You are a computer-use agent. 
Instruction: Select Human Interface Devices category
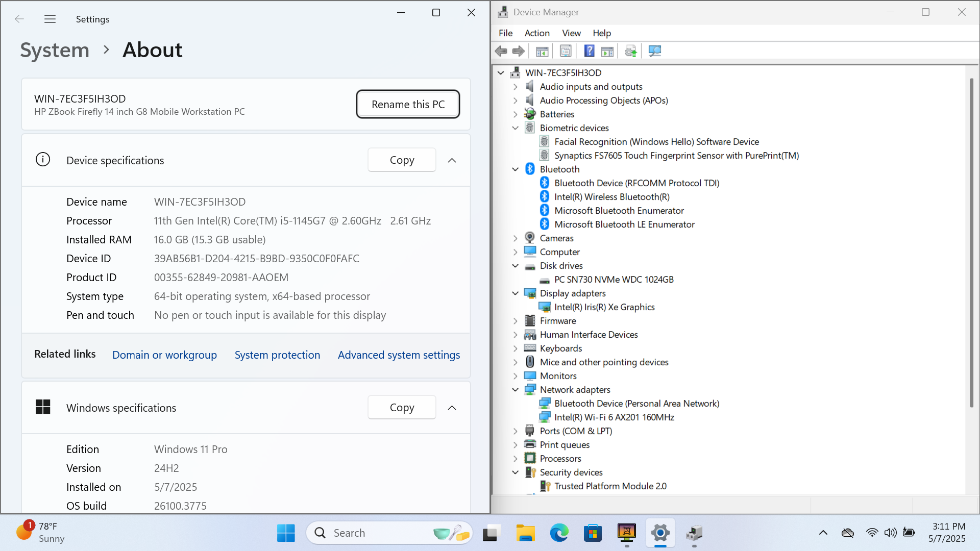tap(589, 335)
